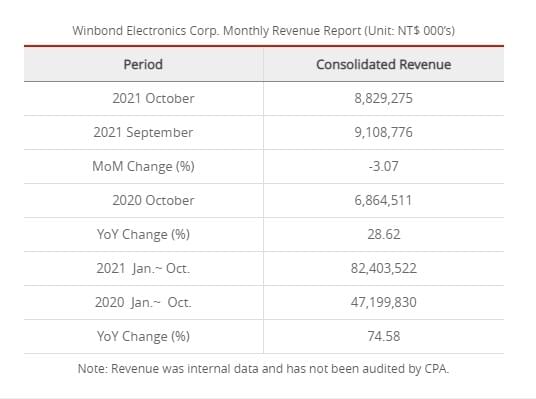Click the 74.58 YoY change value
The image size is (536, 399).
[x=384, y=336]
